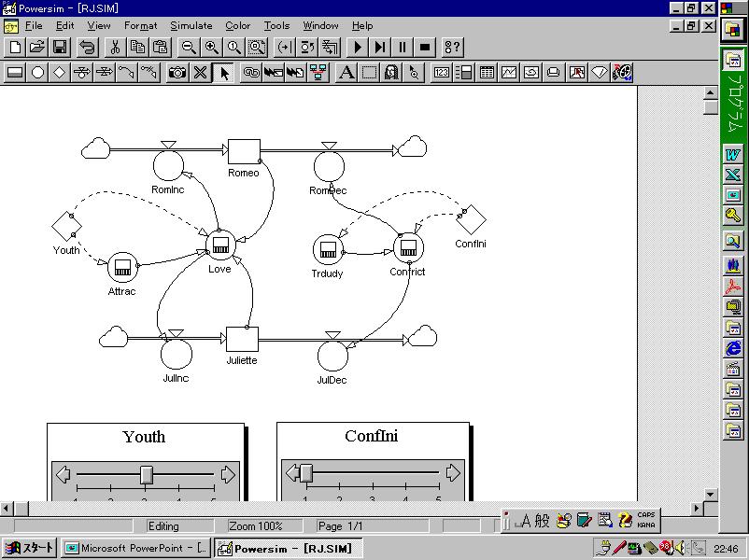Step the simulation forward
This screenshot has width=749, height=560.
pos(379,48)
